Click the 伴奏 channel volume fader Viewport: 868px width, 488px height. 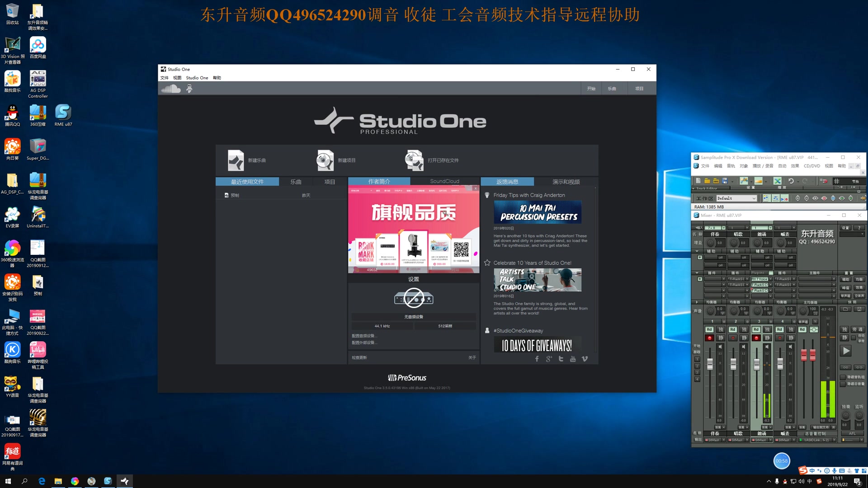(710, 364)
